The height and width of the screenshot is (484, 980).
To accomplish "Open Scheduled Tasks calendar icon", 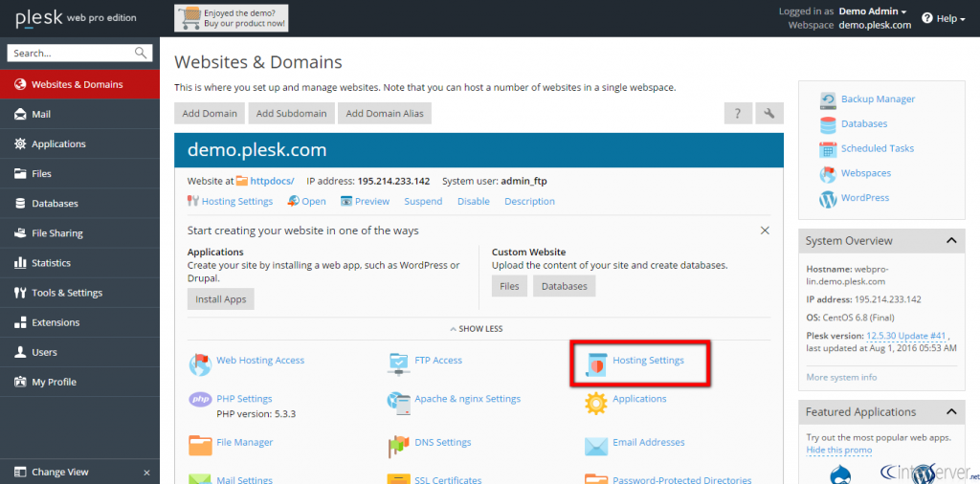I will pos(828,149).
